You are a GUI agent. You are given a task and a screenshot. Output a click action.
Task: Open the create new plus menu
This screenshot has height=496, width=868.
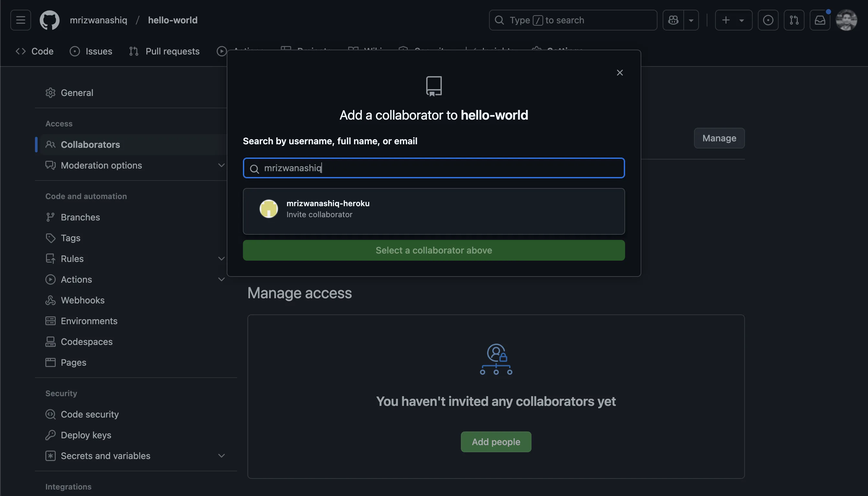[734, 20]
